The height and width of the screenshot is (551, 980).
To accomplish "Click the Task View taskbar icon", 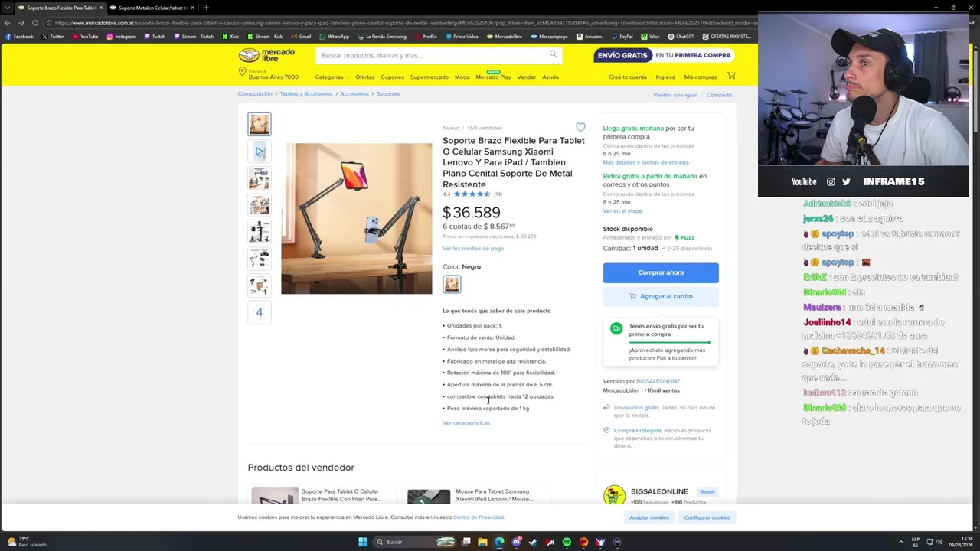I will 465,542.
